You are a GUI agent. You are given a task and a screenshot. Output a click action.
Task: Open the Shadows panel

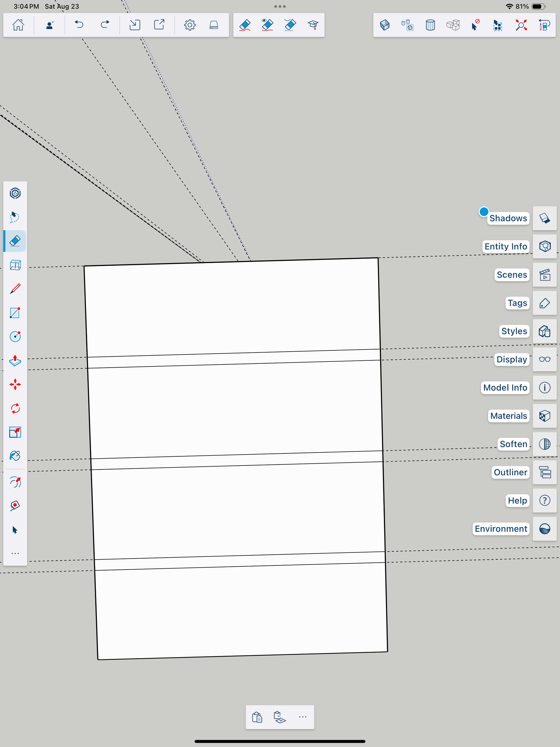pyautogui.click(x=544, y=218)
